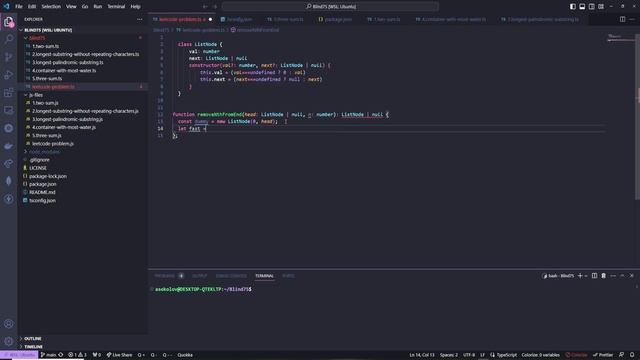Split the terminal panel

(594, 276)
